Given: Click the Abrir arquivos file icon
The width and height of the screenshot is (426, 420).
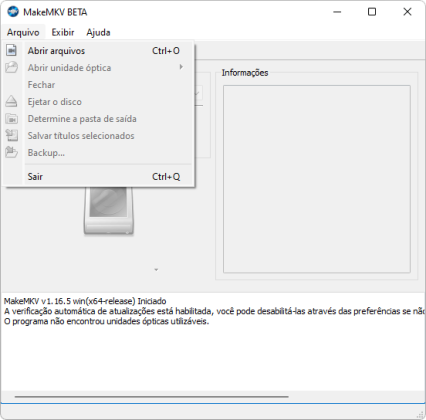Looking at the screenshot, I should pos(12,50).
